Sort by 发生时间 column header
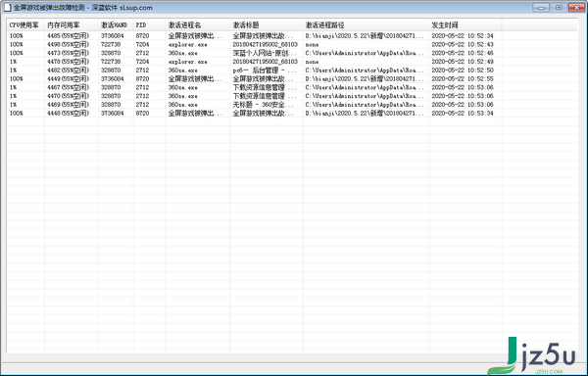Screen dimensions: 588x376 click(465, 25)
